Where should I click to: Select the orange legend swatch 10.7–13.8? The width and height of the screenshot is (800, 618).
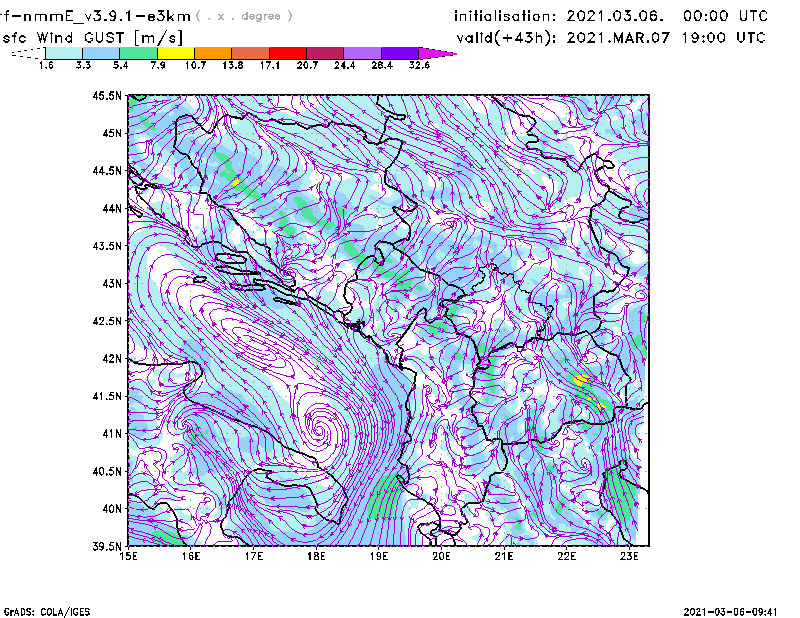coord(213,53)
